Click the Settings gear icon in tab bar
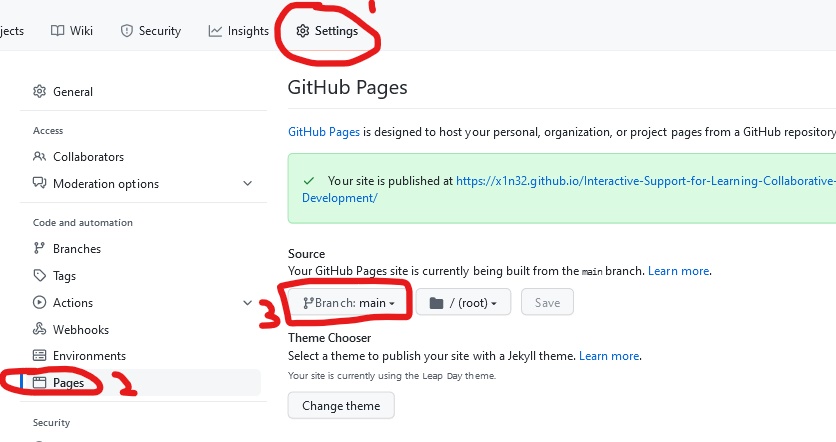The height and width of the screenshot is (442, 836). (303, 31)
